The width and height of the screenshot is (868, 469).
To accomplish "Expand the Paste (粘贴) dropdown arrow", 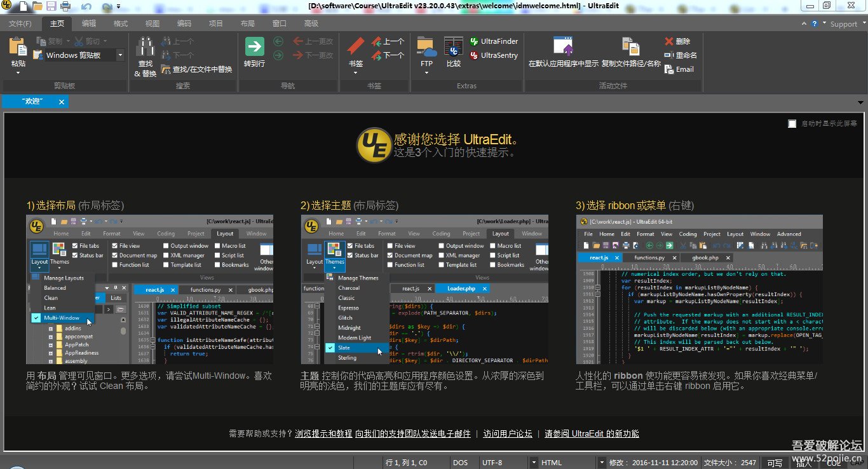I will pyautogui.click(x=18, y=72).
